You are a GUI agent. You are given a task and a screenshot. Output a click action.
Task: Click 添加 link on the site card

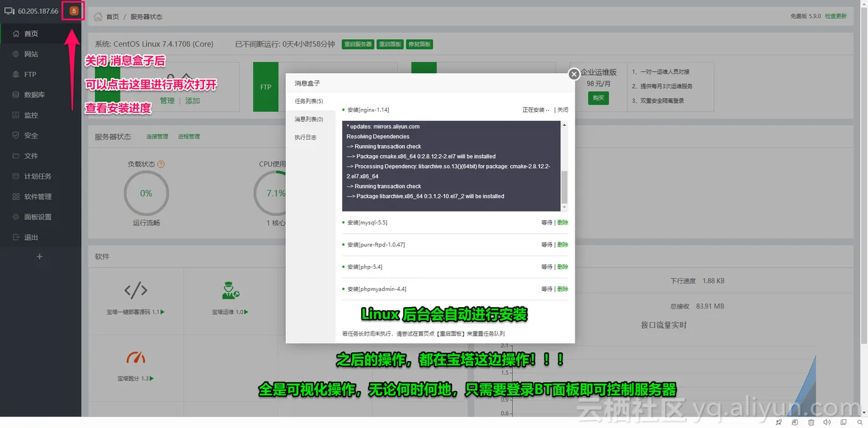tap(192, 101)
